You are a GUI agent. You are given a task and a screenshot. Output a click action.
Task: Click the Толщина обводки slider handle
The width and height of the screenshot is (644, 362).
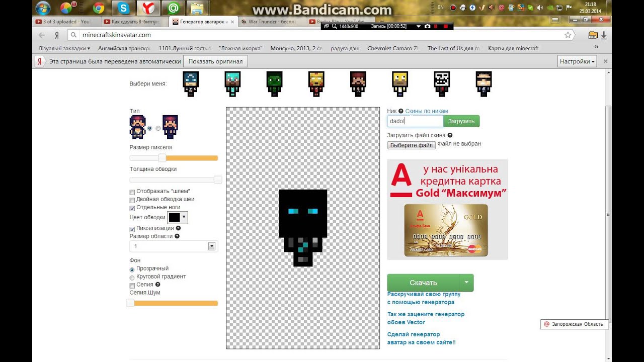pyautogui.click(x=218, y=179)
